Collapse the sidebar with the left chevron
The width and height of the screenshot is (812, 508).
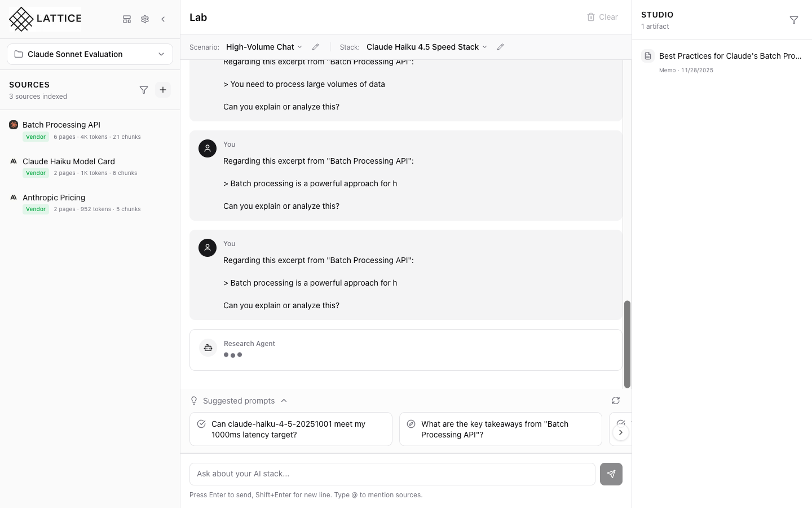point(163,19)
